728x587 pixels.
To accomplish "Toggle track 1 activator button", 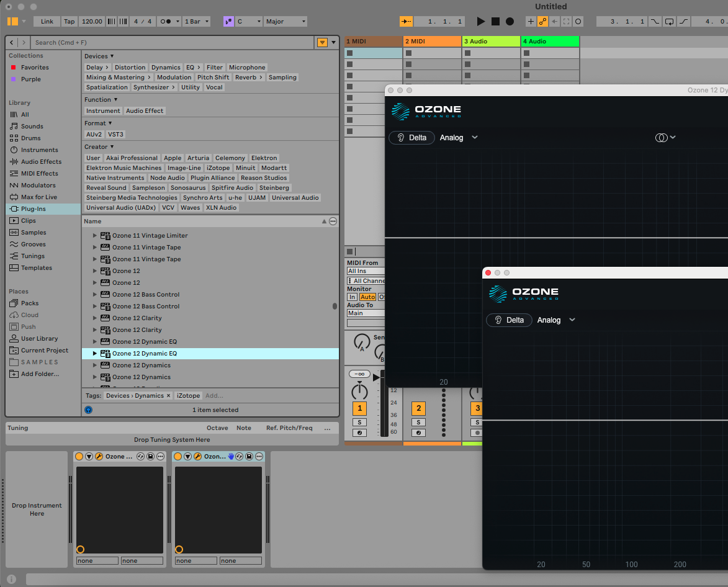I will click(359, 408).
